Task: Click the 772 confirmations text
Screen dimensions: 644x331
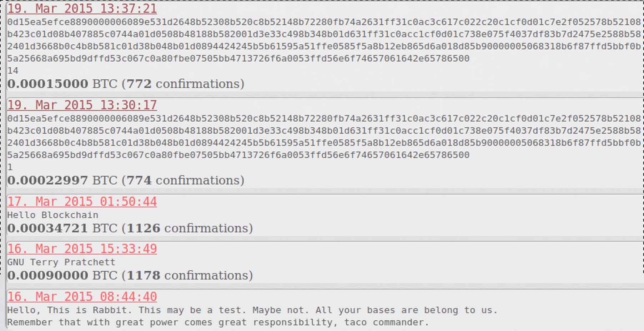Action: pos(183,84)
